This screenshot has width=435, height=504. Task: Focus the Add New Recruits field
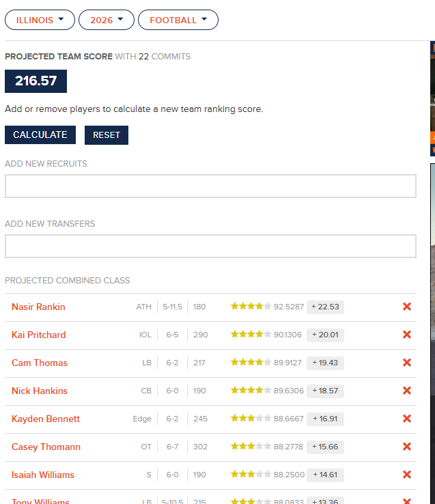coord(210,186)
